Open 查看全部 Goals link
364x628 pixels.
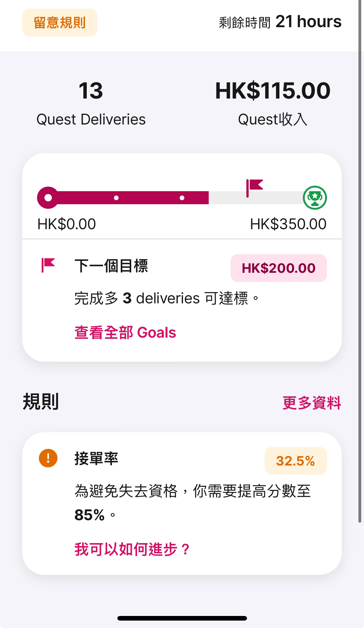coord(125,333)
